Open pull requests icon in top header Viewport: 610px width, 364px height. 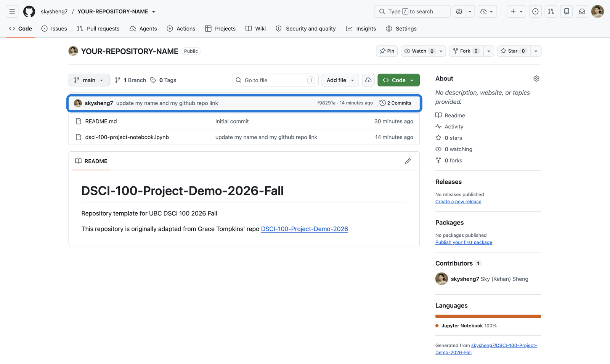pos(551,11)
